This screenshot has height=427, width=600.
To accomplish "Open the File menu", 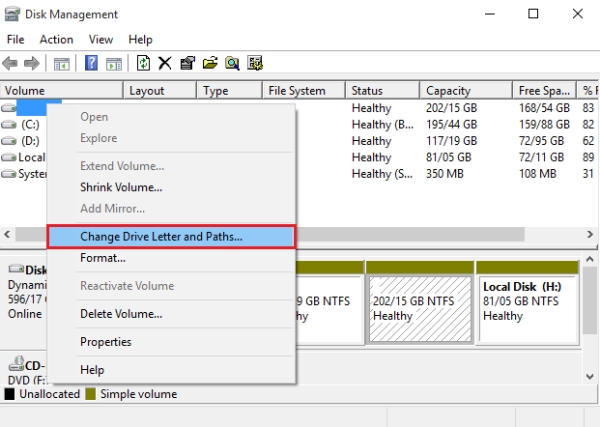I will 16,39.
